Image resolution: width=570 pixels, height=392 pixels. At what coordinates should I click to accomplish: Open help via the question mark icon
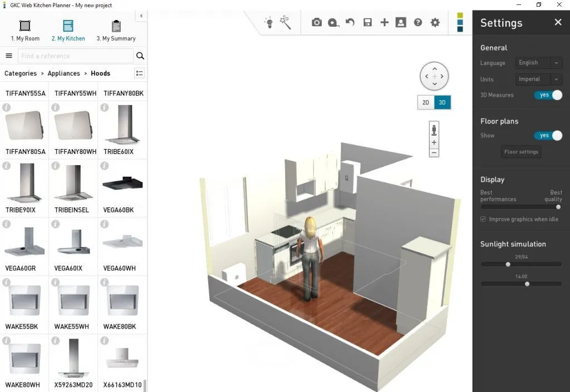pyautogui.click(x=418, y=22)
